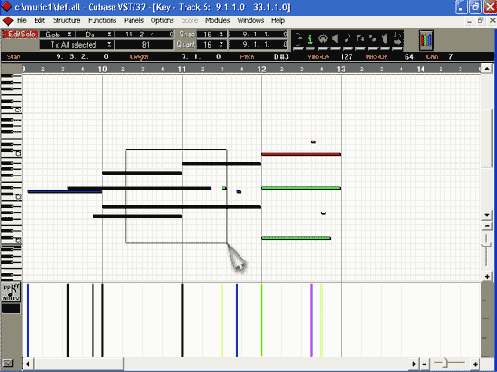The image size is (497, 372).
Task: Toggle the Edit Solo button
Action: click(20, 34)
